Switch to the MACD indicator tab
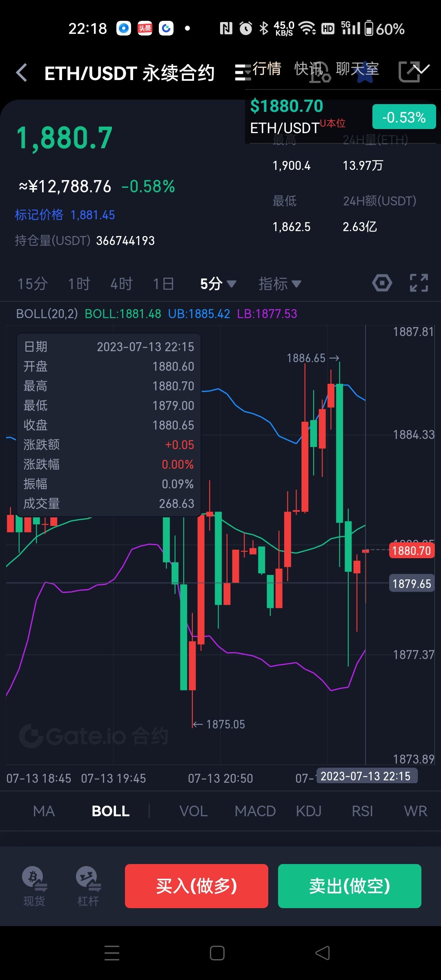This screenshot has width=441, height=980. point(255,811)
